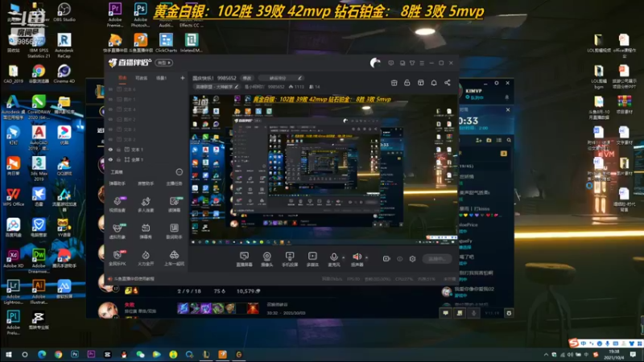Open the 歌词助手 lyrics tool
Screen dimensions: 644x362
coord(174,231)
